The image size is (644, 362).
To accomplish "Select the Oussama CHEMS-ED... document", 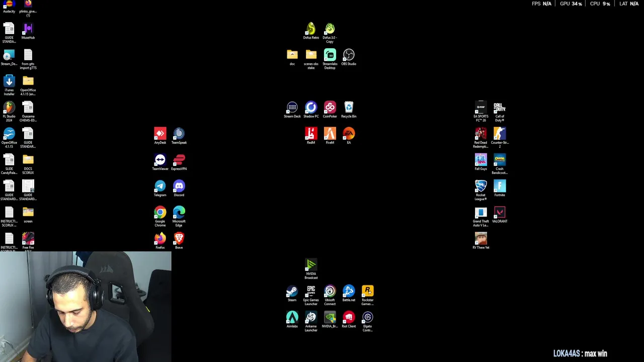I will tap(28, 112).
